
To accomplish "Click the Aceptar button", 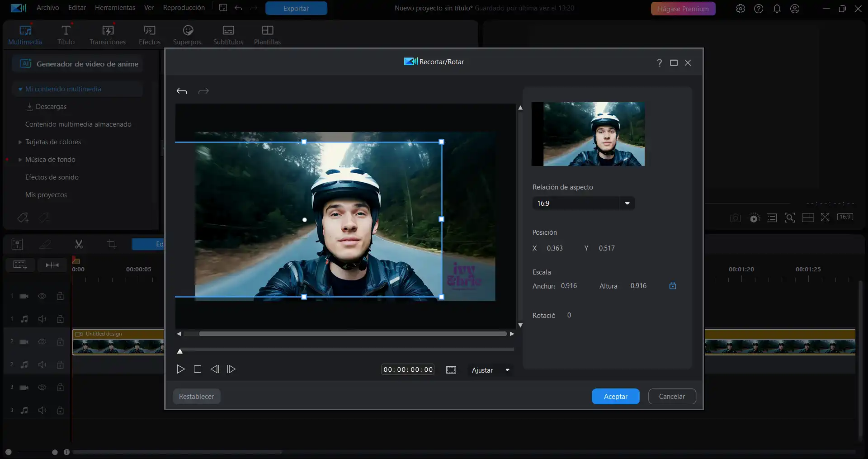I will 615,397.
